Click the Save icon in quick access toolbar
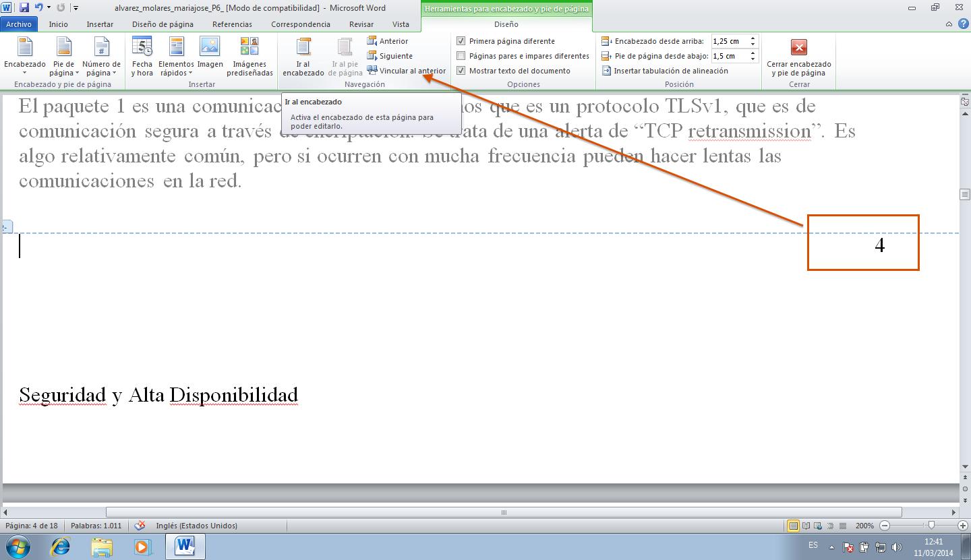The width and height of the screenshot is (971, 560). tap(24, 8)
